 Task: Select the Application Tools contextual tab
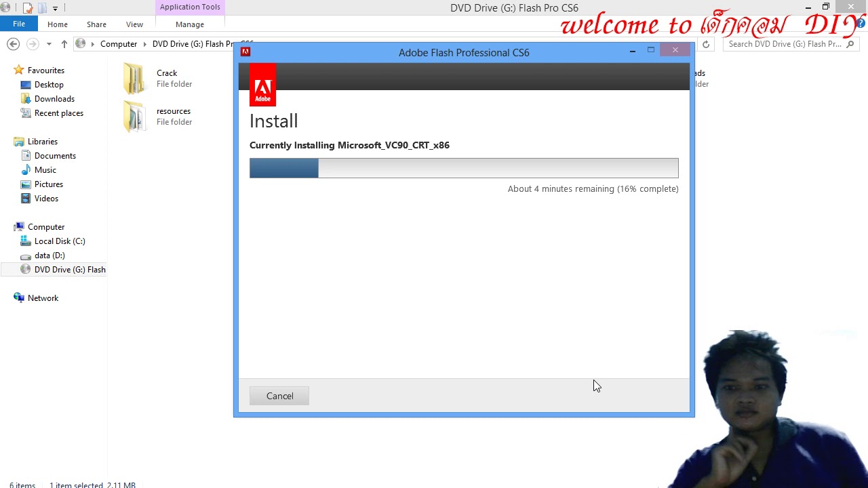pos(190,7)
